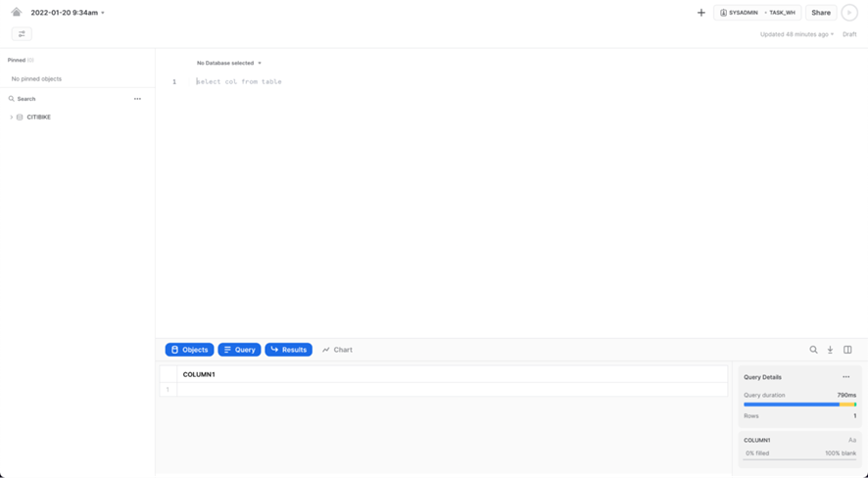Viewport: 868px width, 478px height.
Task: Open the No Database selected dropdown
Action: [229, 63]
